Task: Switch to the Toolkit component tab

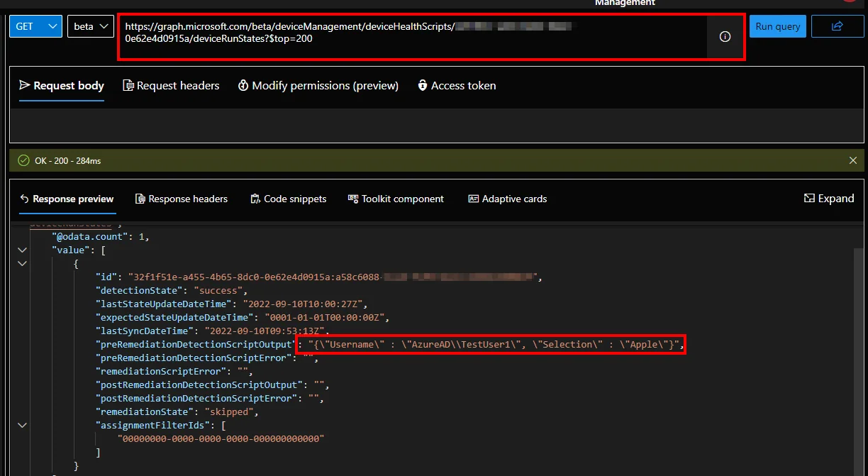Action: click(x=396, y=199)
